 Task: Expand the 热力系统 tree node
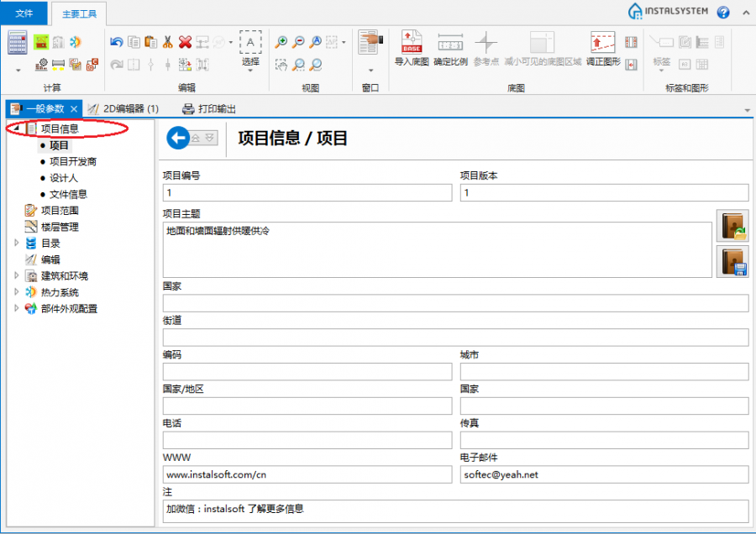[x=16, y=292]
